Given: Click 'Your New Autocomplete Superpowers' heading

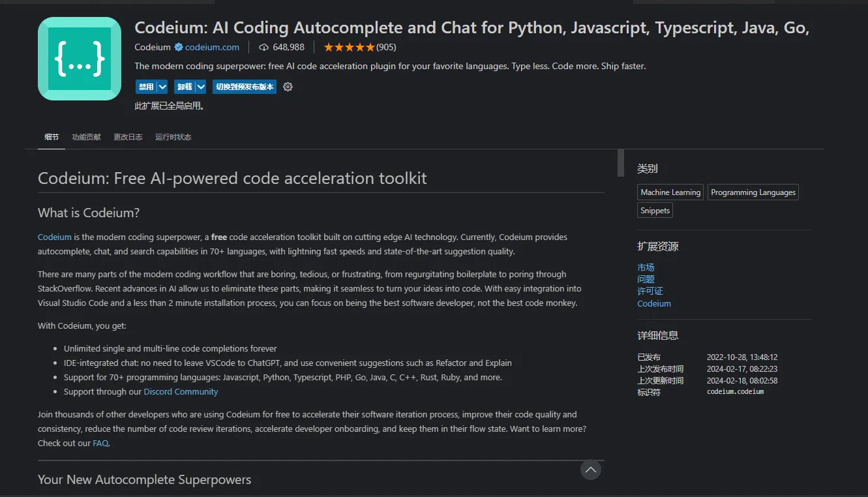Looking at the screenshot, I should point(144,479).
